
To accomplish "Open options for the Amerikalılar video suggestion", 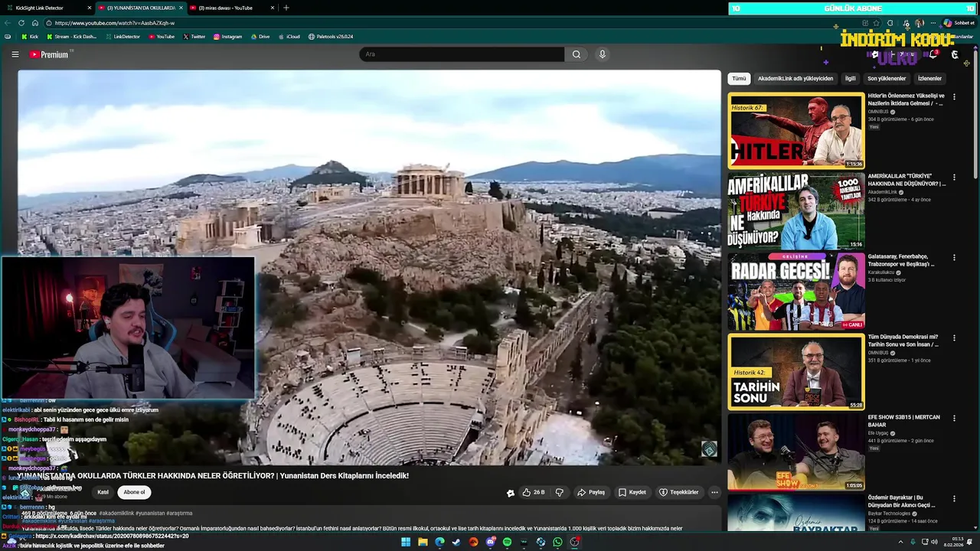I will point(954,178).
